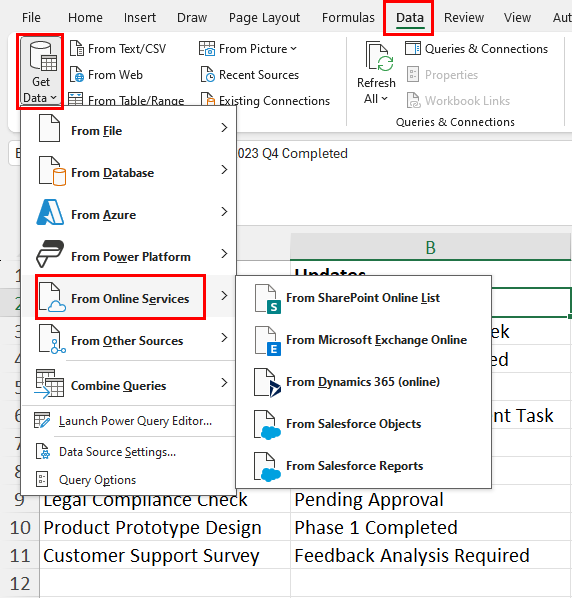Open the From Database submenu

point(129,173)
